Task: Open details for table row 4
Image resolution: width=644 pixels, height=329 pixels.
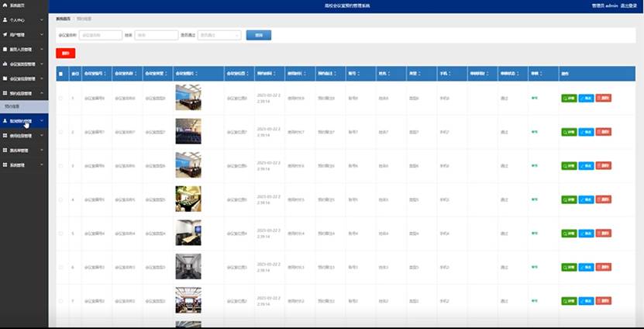Action: (569, 199)
